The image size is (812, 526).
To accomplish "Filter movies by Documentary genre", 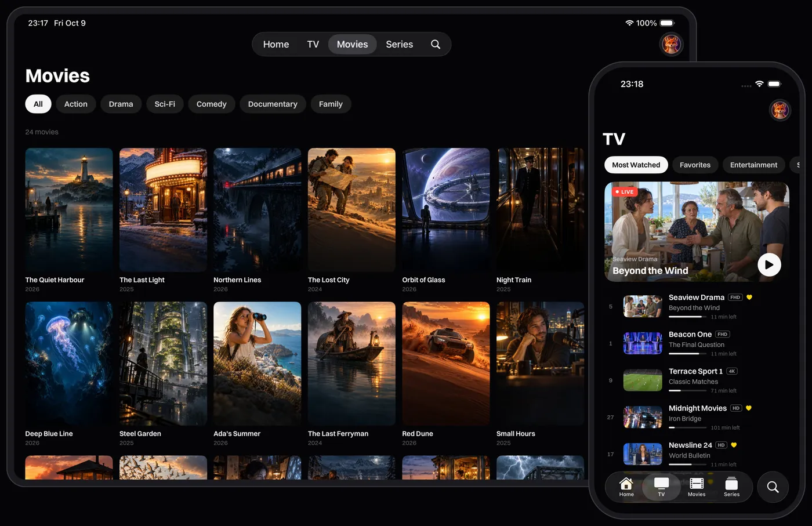I will point(273,104).
